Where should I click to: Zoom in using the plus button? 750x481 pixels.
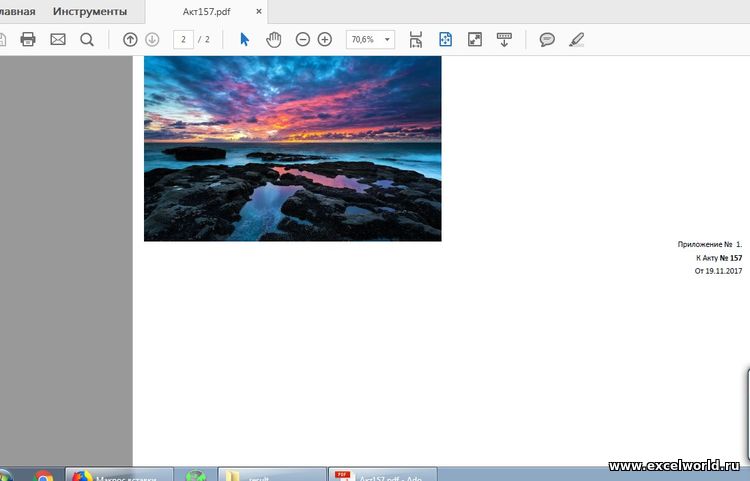(325, 39)
